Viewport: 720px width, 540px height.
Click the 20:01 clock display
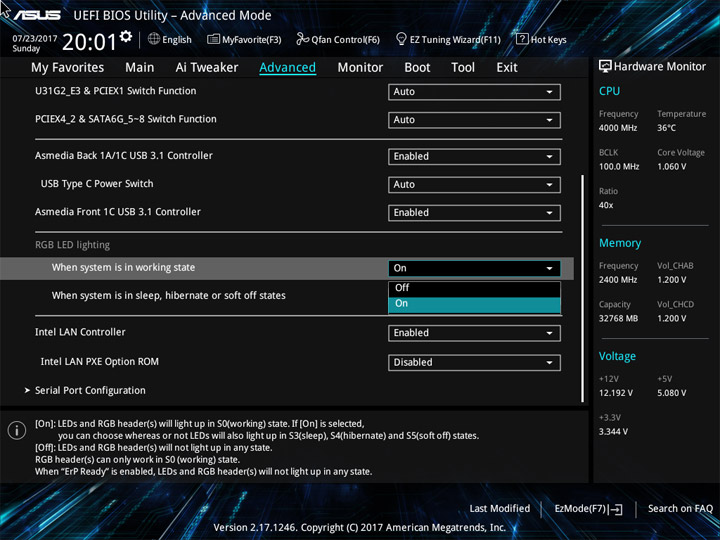coord(90,42)
